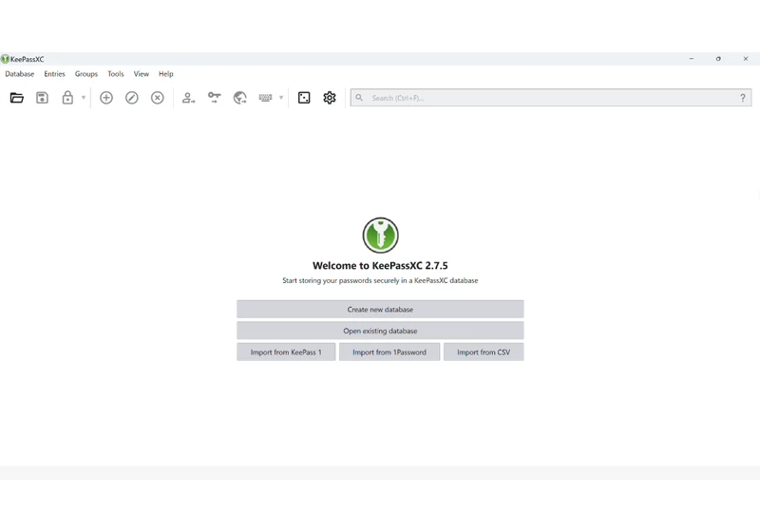Click the Add New Entry plus icon
This screenshot has height=532, width=760.
pyautogui.click(x=106, y=98)
